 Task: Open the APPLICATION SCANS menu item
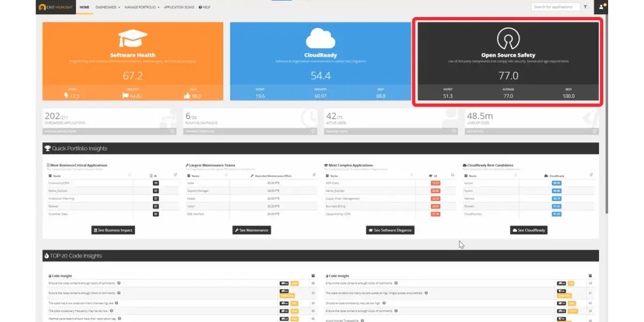click(x=179, y=8)
